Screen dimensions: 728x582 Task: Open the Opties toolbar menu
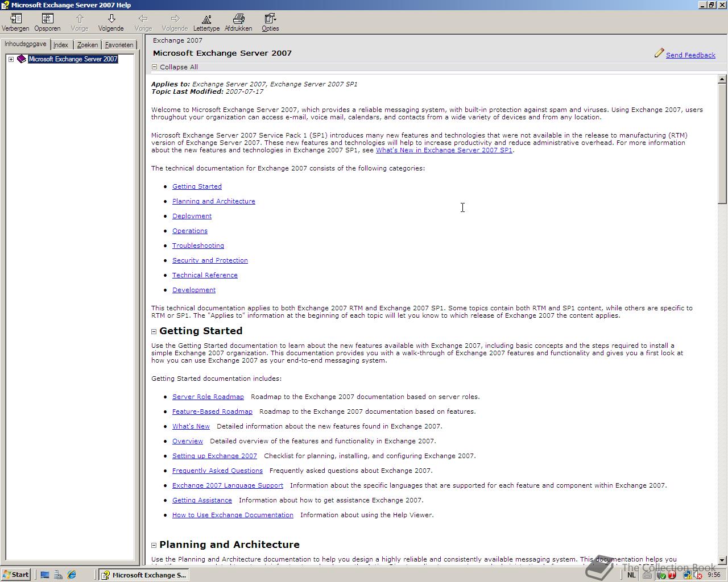coord(270,22)
